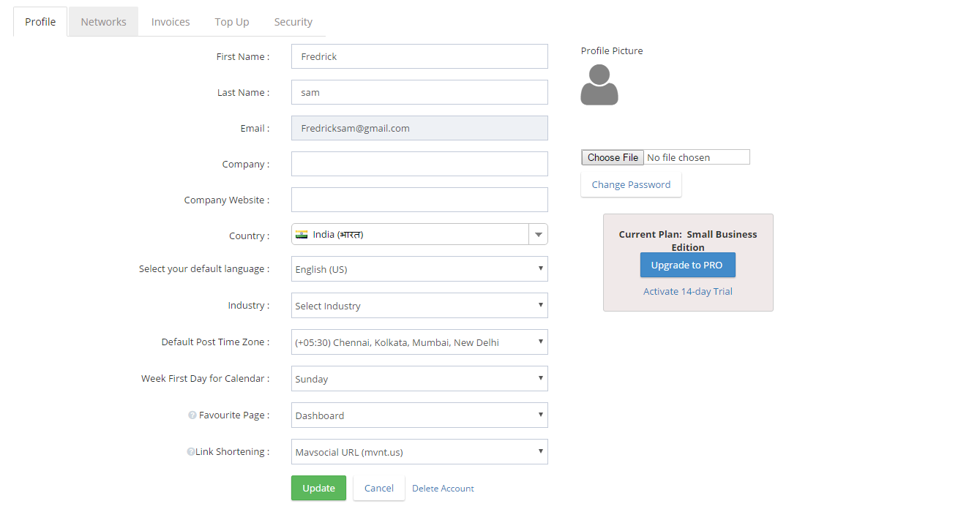Click the profile picture avatar icon

(599, 85)
